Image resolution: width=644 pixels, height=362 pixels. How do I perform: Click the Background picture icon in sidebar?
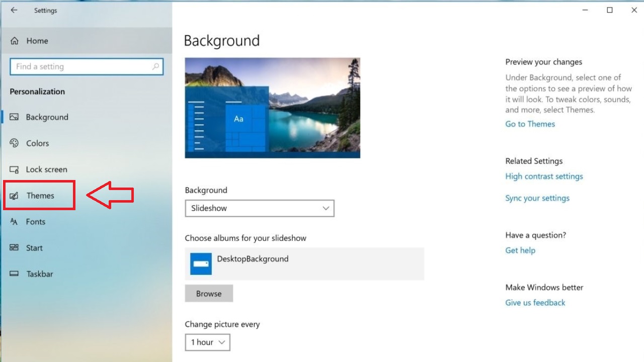pos(14,117)
